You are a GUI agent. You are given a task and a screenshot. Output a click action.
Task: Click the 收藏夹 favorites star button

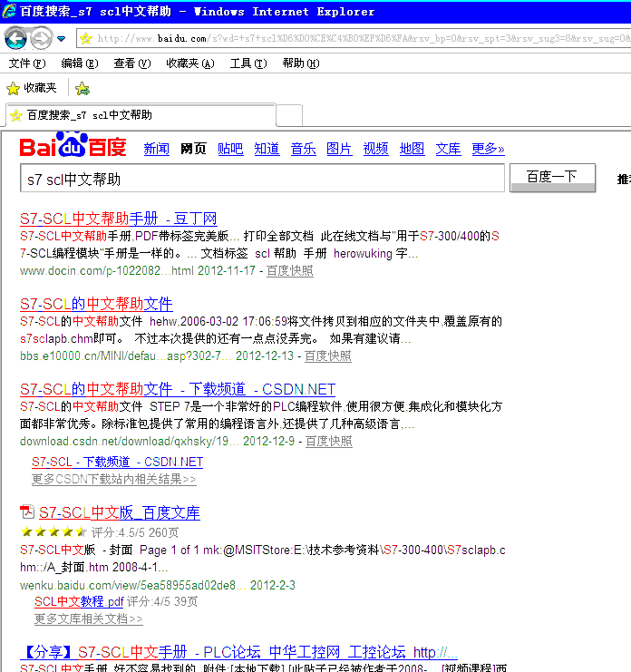point(31,88)
